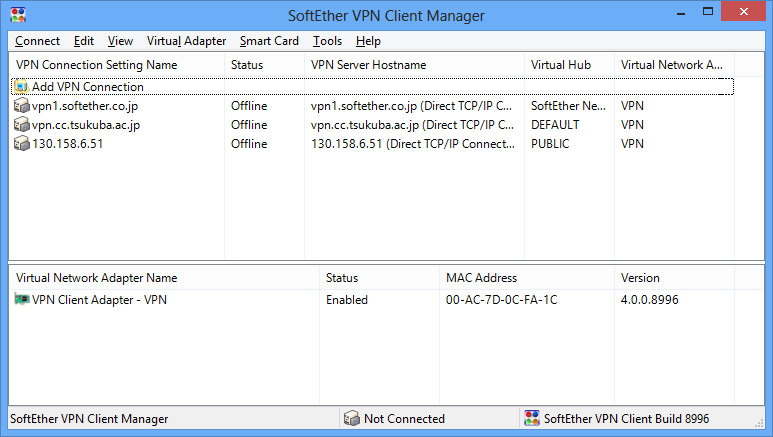Open the Virtual Adapter menu
773x437 pixels.
(x=186, y=41)
